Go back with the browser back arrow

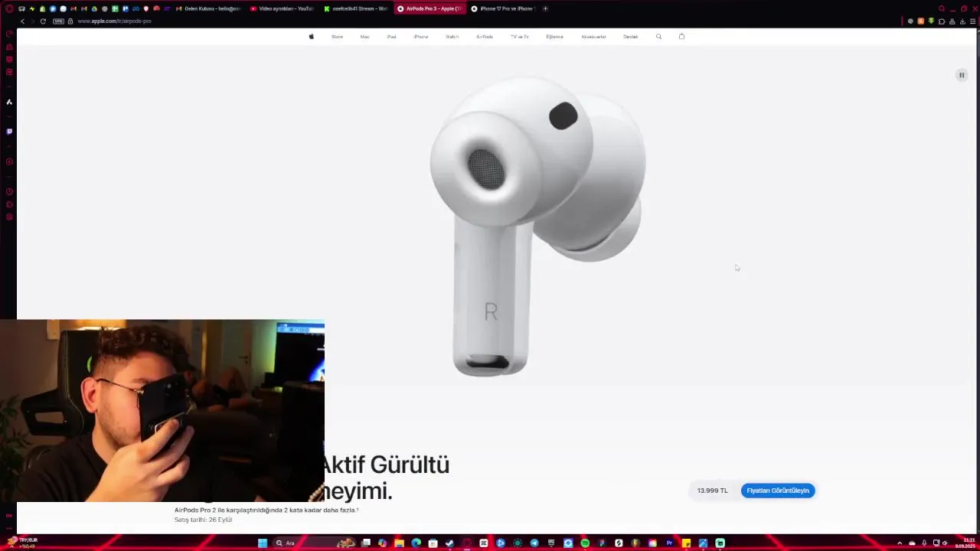click(22, 21)
